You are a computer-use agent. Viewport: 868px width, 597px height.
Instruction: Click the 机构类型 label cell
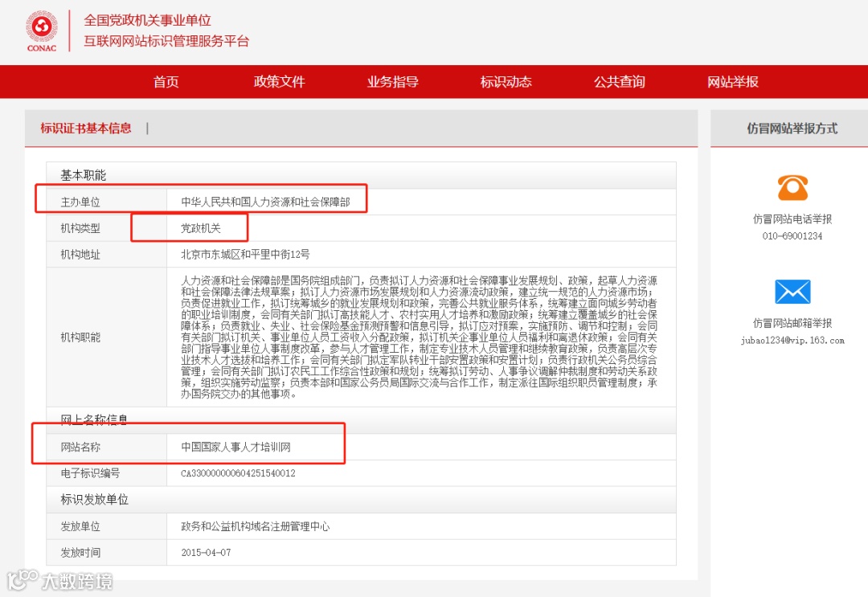pos(107,228)
